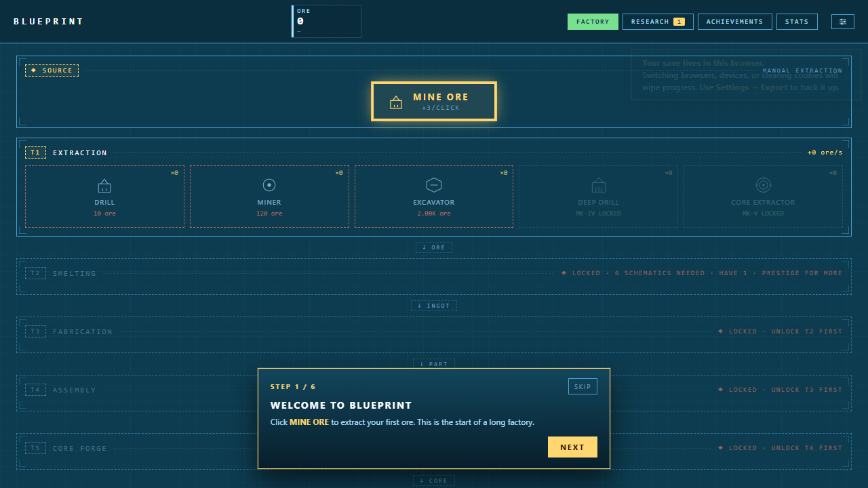Click the T5 Core Forge label

[x=80, y=448]
